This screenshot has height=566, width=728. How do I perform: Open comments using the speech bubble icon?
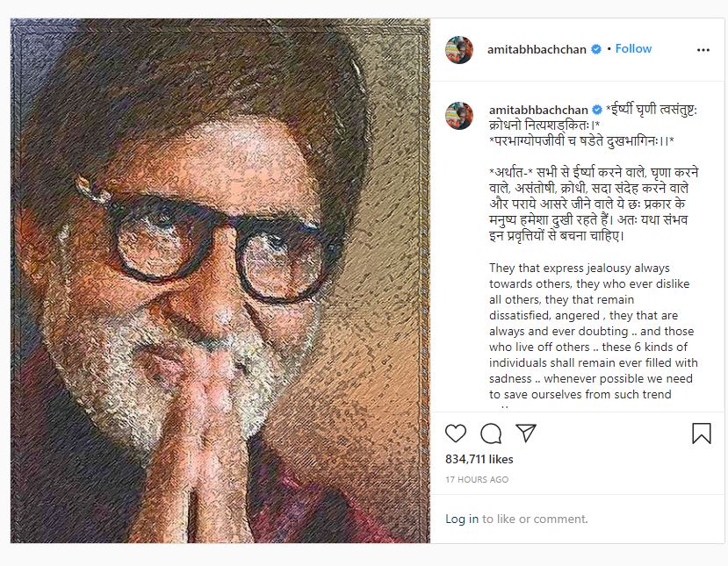491,433
